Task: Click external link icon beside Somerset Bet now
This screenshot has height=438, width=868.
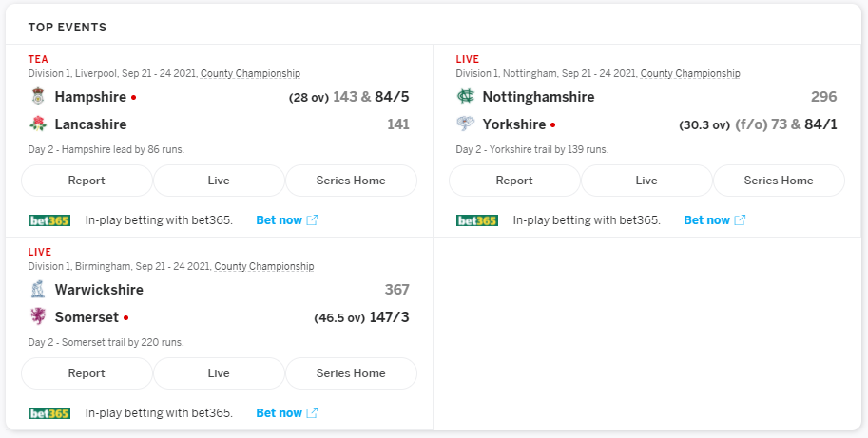Action: [312, 412]
